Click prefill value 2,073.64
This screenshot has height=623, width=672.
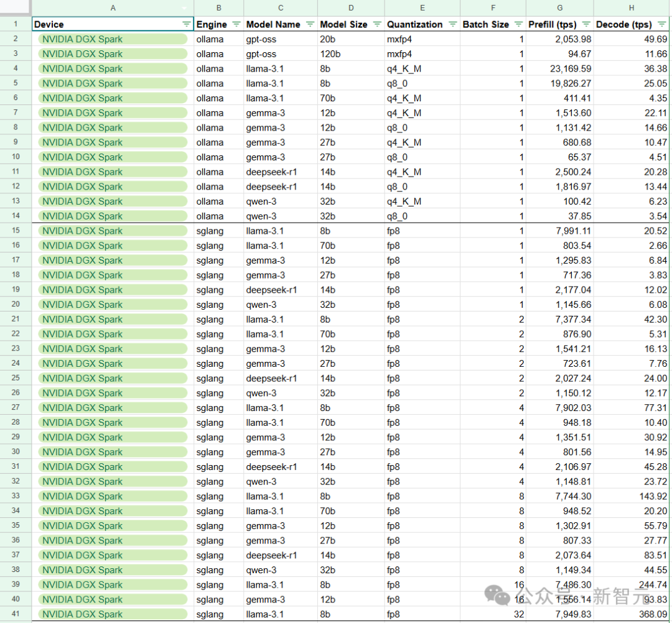click(x=560, y=555)
